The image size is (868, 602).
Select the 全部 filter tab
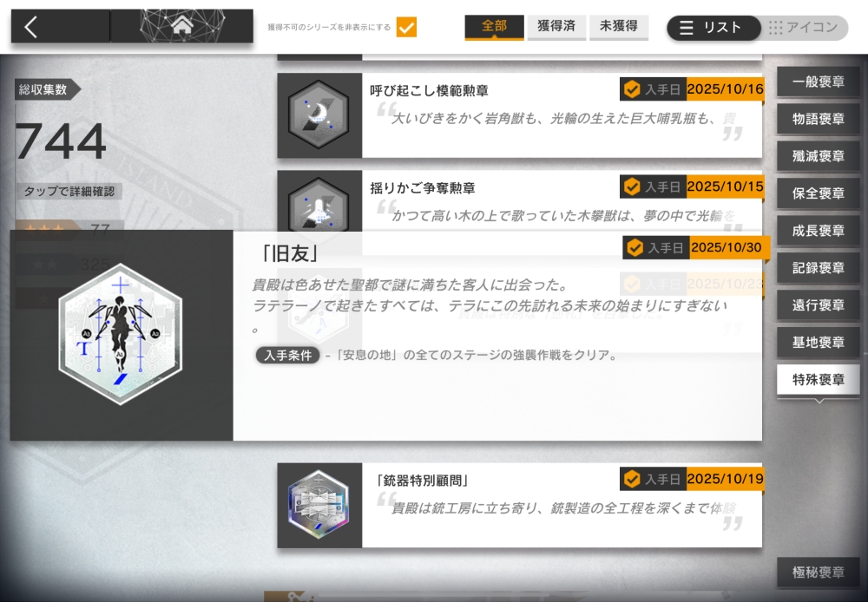(495, 27)
